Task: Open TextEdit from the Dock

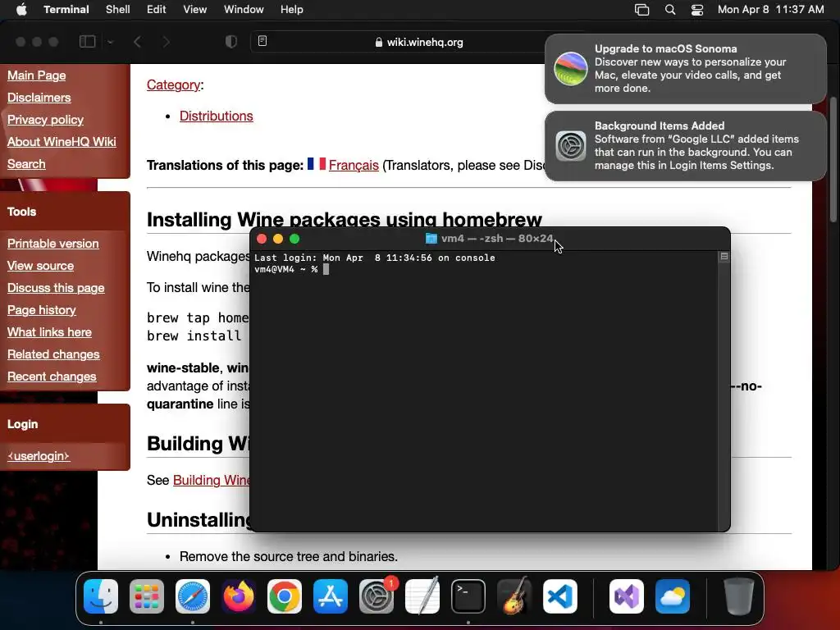Action: pyautogui.click(x=422, y=596)
